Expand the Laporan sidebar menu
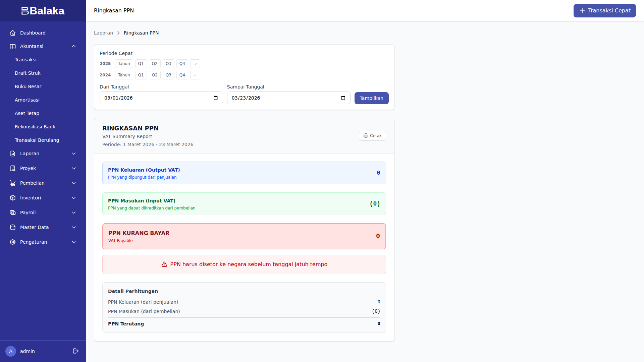This screenshot has width=644, height=362. (74, 154)
